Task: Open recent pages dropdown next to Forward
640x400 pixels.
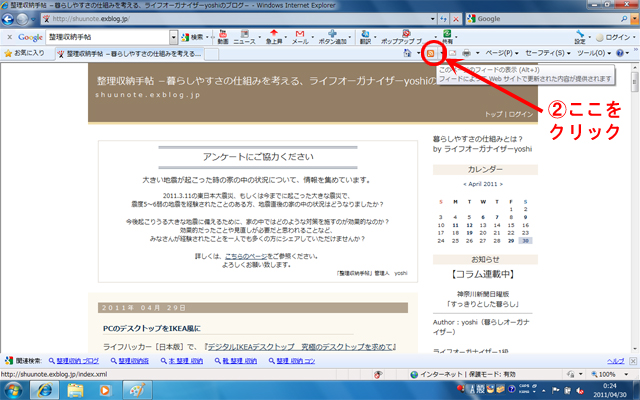Action: (x=33, y=19)
